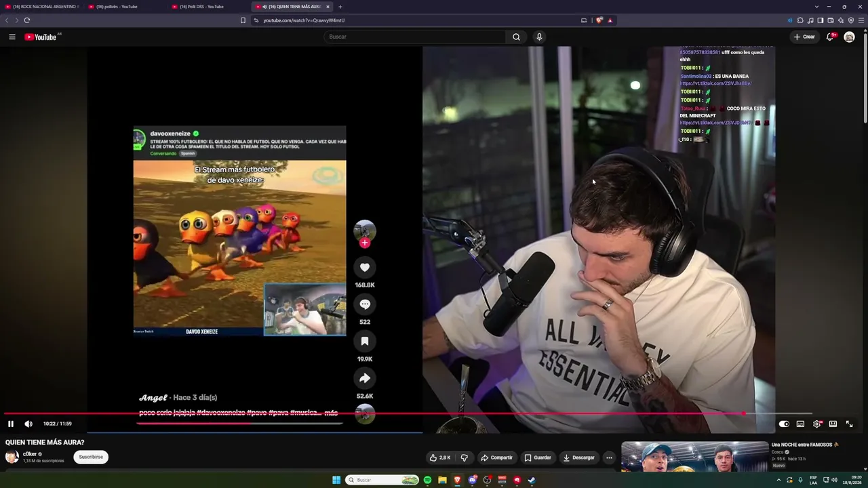Switch to theater mode

pyautogui.click(x=833, y=424)
